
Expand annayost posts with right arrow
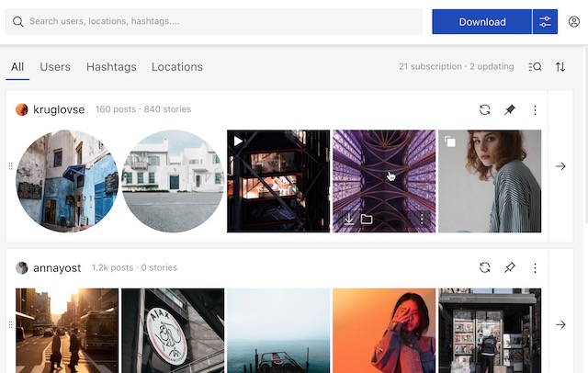click(560, 324)
